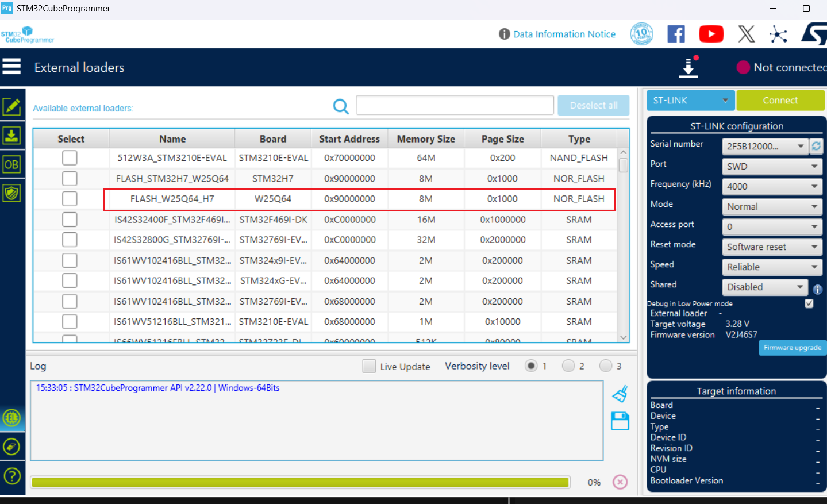Enable the Live Update checkbox
827x504 pixels.
tap(369, 366)
